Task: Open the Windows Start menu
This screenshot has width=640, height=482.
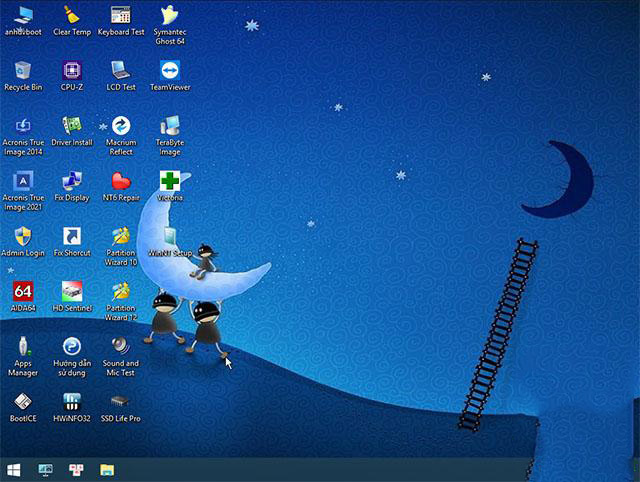Action: [13, 470]
